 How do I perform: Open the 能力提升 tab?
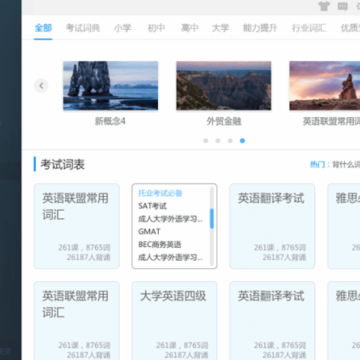pos(260,28)
